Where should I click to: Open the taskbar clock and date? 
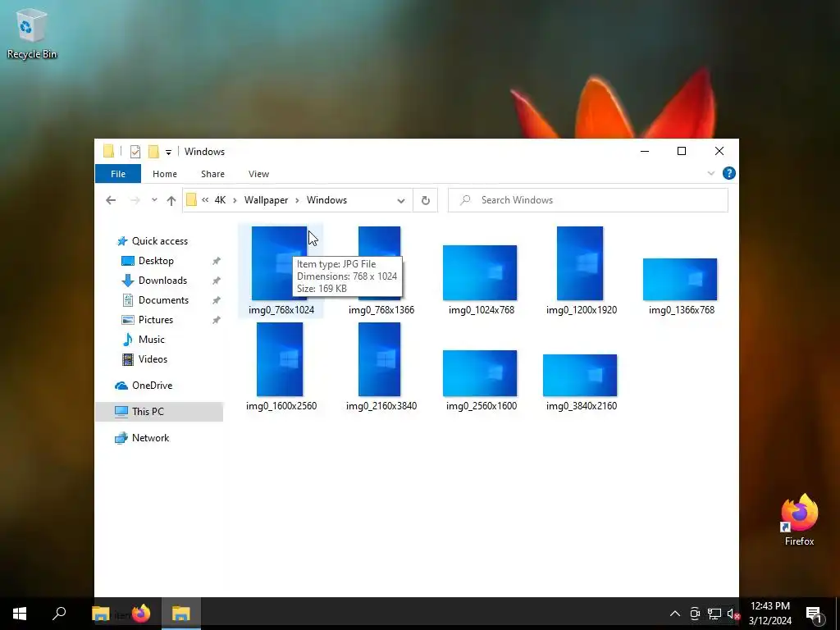[769, 614]
